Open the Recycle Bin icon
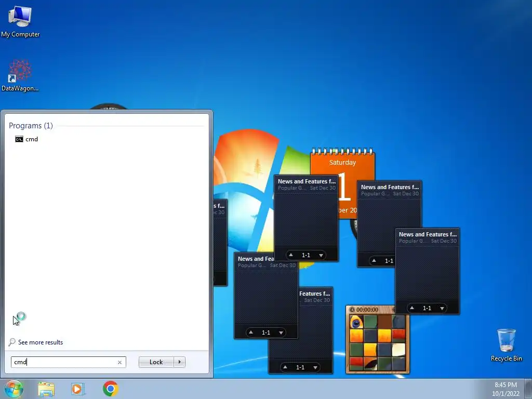532x399 pixels. [x=506, y=345]
